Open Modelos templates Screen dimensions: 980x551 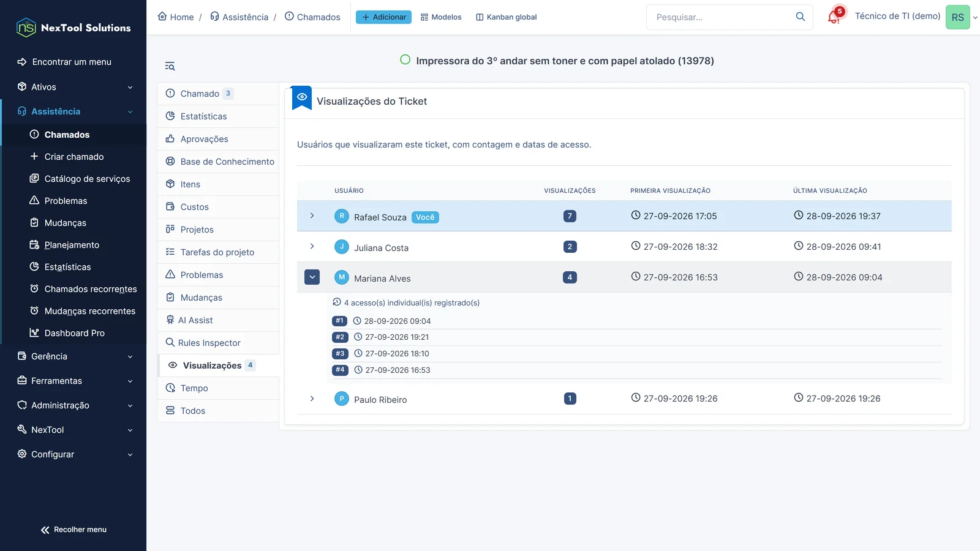tap(441, 17)
